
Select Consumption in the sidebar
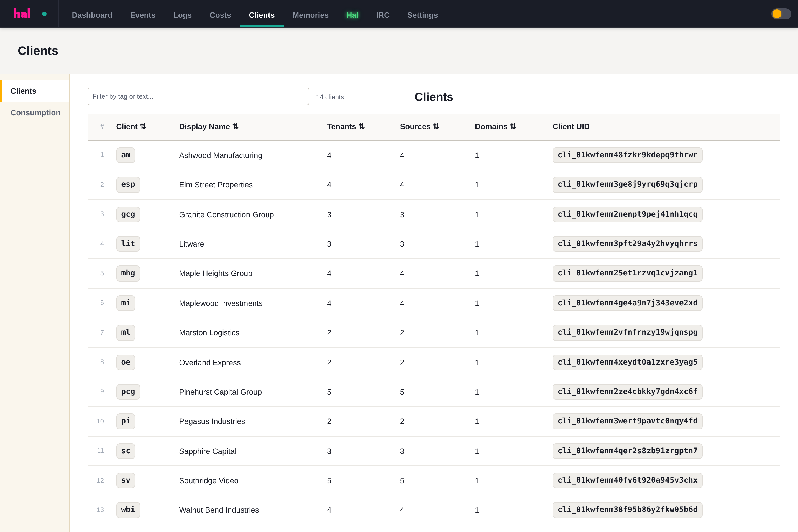[35, 113]
